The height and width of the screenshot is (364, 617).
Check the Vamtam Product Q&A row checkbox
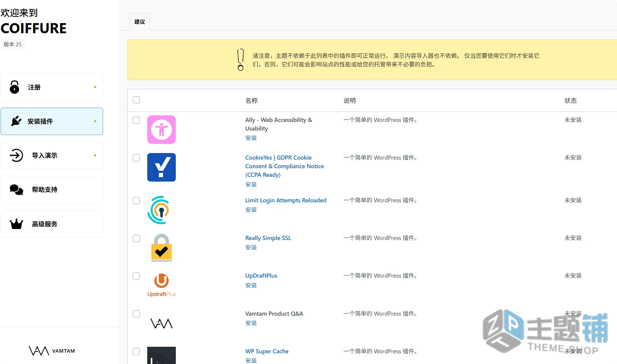(x=136, y=314)
